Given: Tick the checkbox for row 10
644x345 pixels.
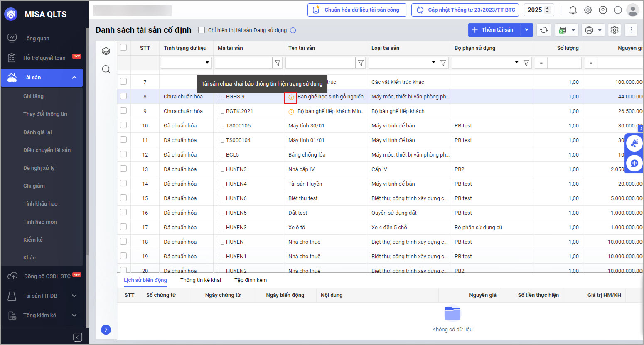Looking at the screenshot, I should point(123,125).
